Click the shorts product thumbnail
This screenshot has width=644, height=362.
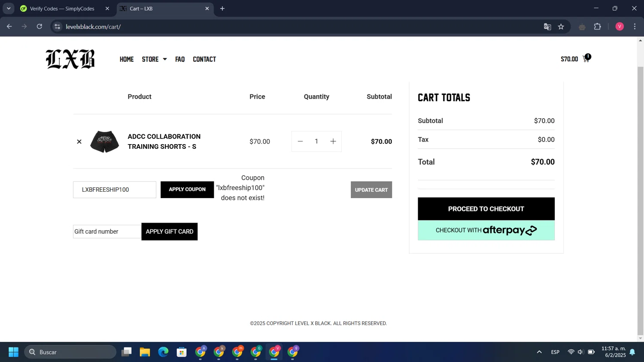pos(104,142)
